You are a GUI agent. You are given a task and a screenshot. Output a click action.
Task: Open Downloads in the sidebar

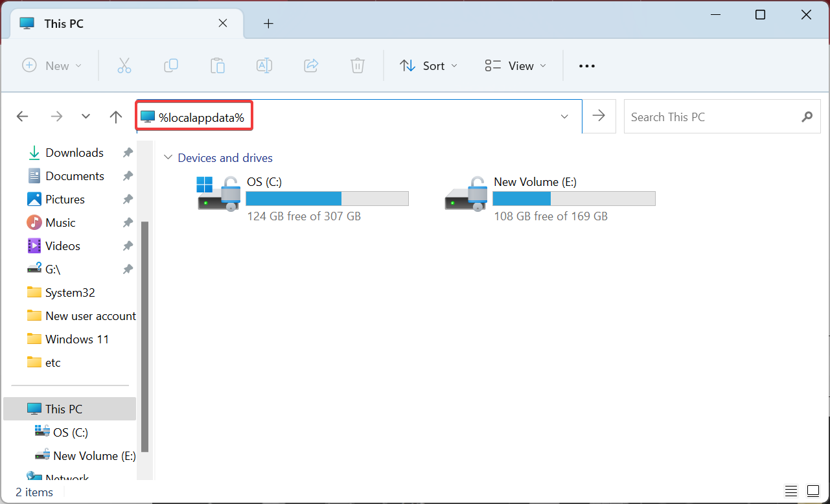click(75, 153)
